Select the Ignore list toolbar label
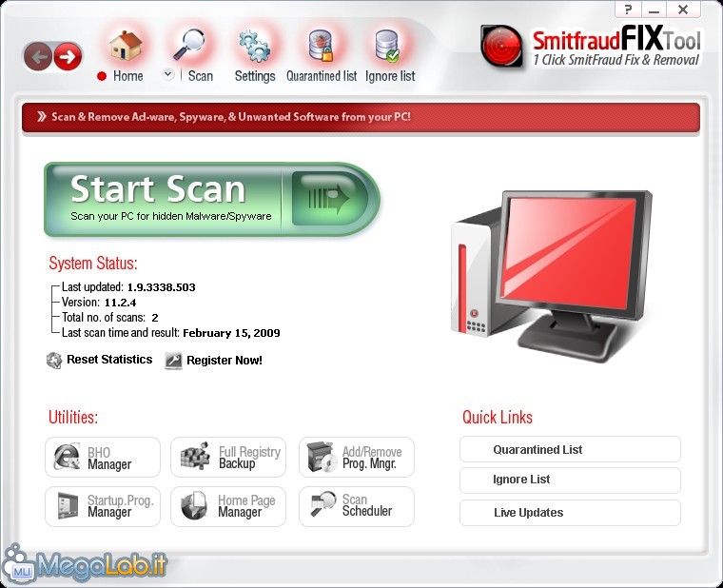 [x=390, y=76]
